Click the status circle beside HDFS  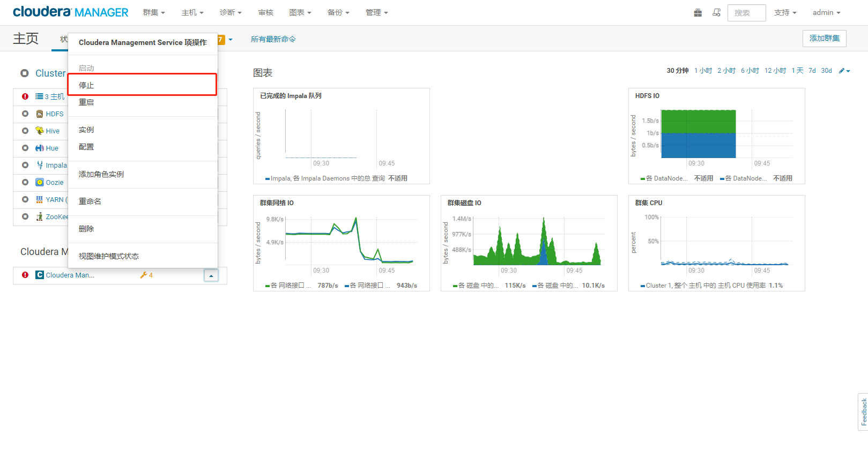[25, 114]
